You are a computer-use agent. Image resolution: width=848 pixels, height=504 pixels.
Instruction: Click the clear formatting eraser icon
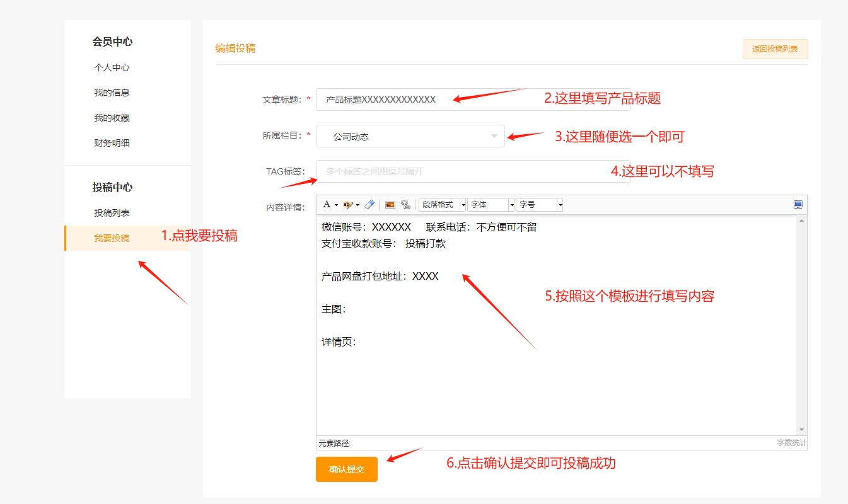pyautogui.click(x=369, y=203)
